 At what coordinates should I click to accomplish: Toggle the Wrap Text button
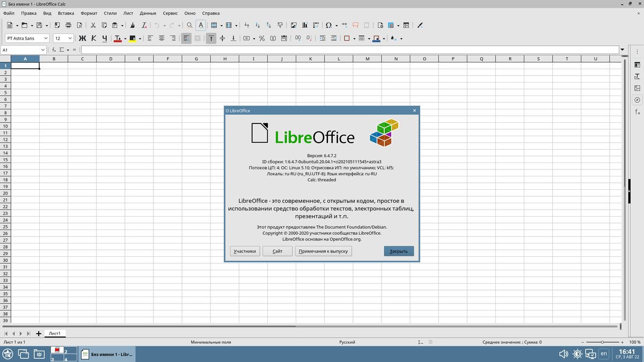[x=186, y=38]
